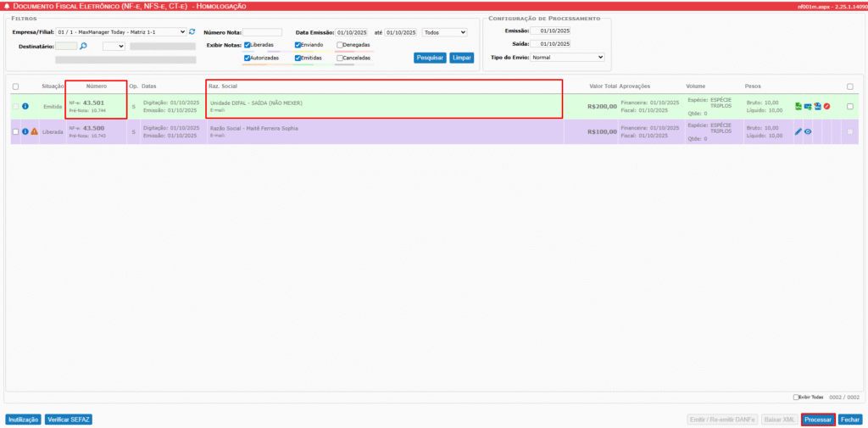Check the Exibir Todas checkbox

coord(796,397)
